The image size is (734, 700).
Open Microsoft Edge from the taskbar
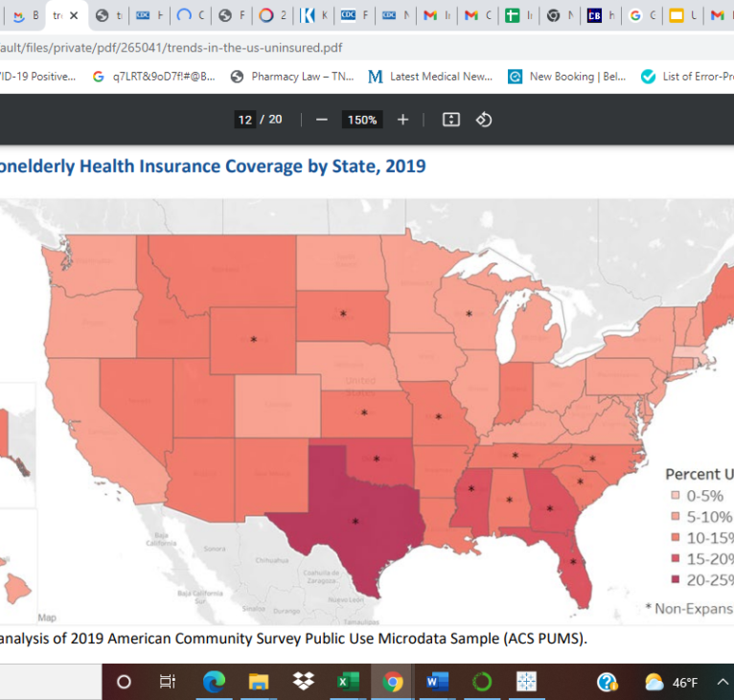pos(214,682)
